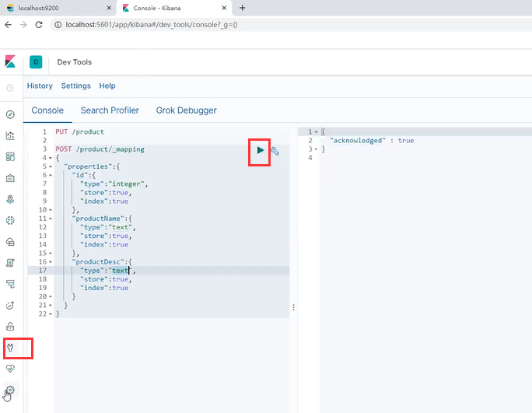Click "type":"integer" on line 7
532x413 pixels.
point(114,184)
